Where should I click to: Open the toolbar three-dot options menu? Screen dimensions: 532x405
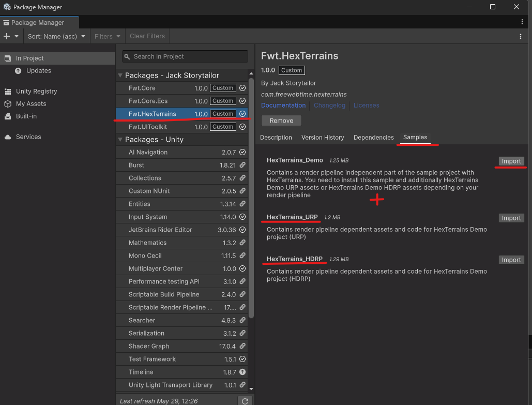pyautogui.click(x=521, y=36)
